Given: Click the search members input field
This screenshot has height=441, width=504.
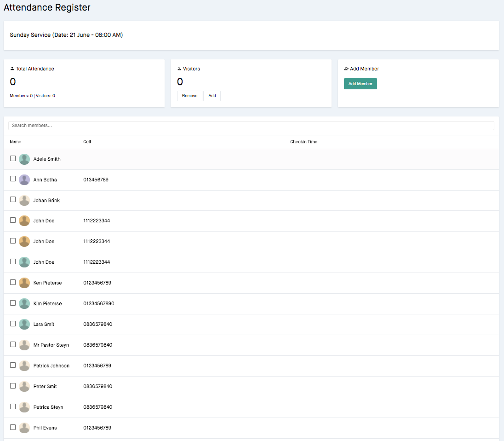Looking at the screenshot, I should [x=251, y=125].
